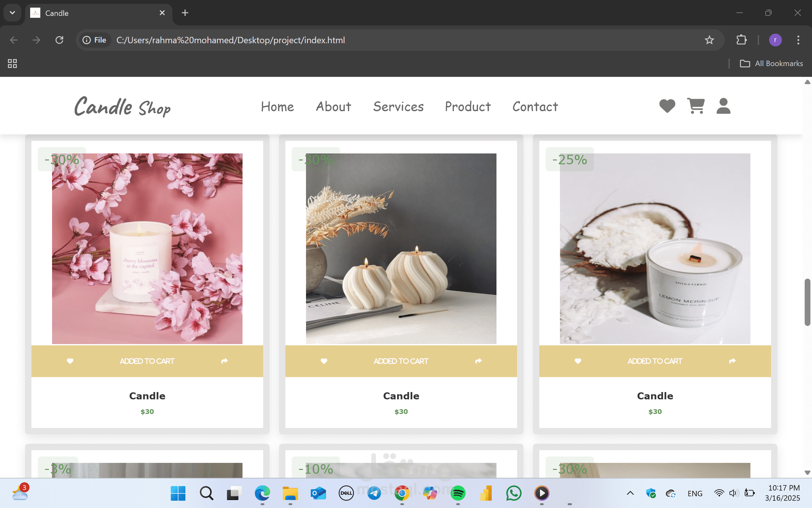Open the shopping cart icon in header

696,106
